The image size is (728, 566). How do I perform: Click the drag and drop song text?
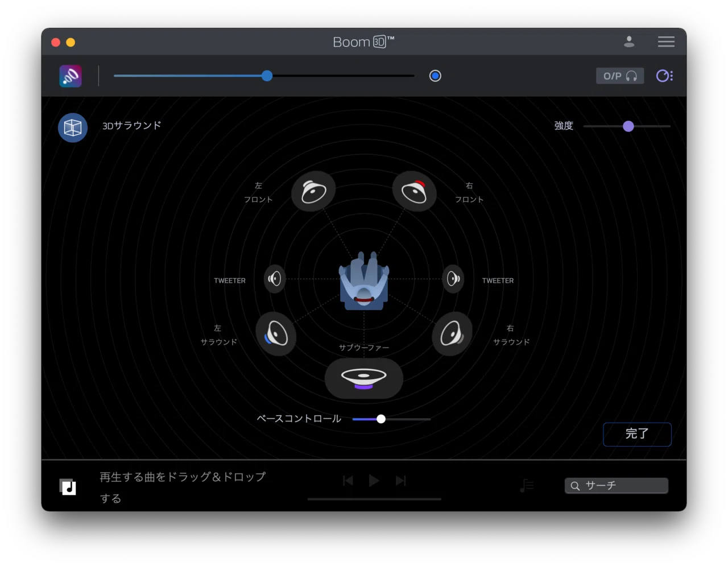point(183,487)
